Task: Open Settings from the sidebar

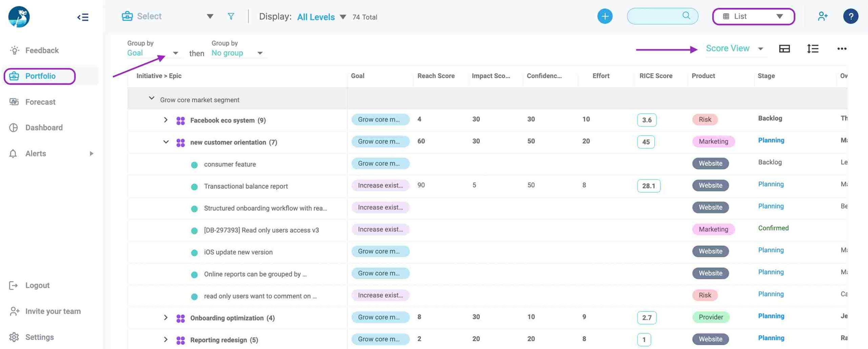Action: click(39, 337)
